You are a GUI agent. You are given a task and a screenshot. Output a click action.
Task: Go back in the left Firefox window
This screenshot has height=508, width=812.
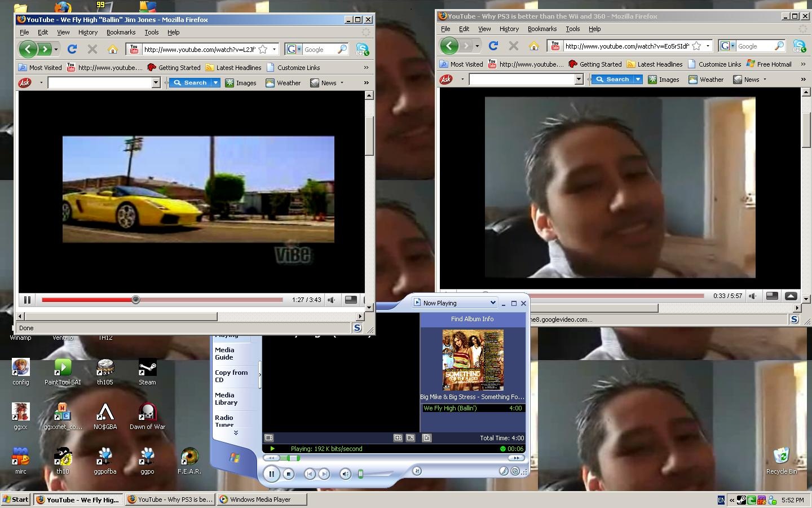pos(28,49)
